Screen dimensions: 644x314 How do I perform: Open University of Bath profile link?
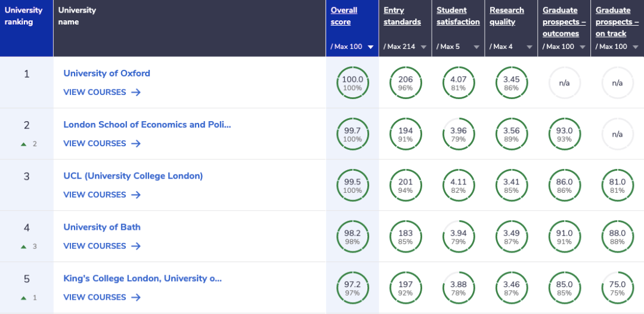click(x=102, y=227)
